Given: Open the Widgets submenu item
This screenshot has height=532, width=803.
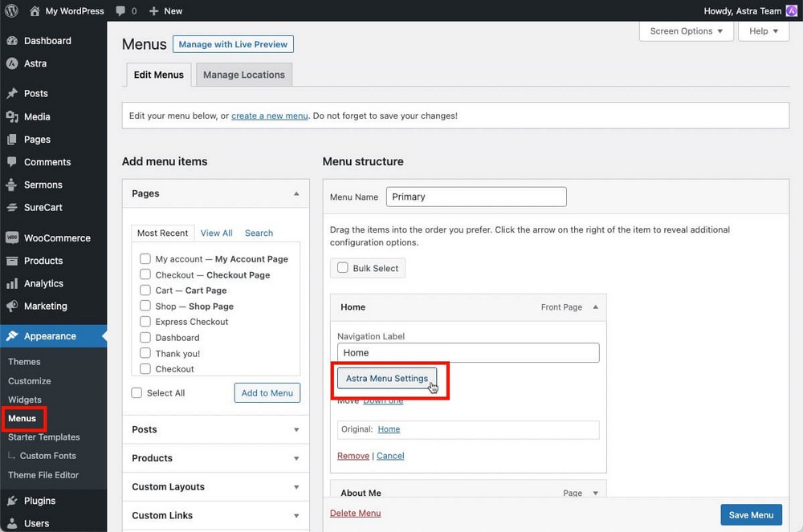Looking at the screenshot, I should (x=25, y=400).
